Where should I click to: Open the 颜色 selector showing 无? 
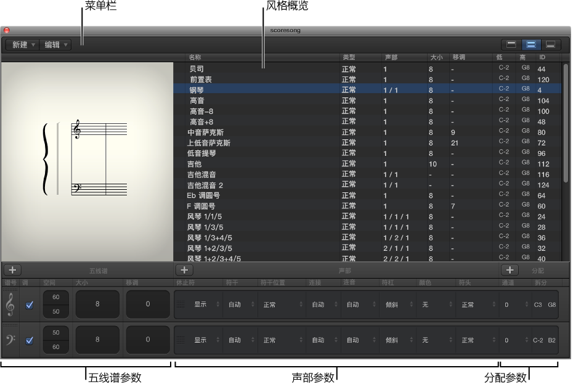425,304
